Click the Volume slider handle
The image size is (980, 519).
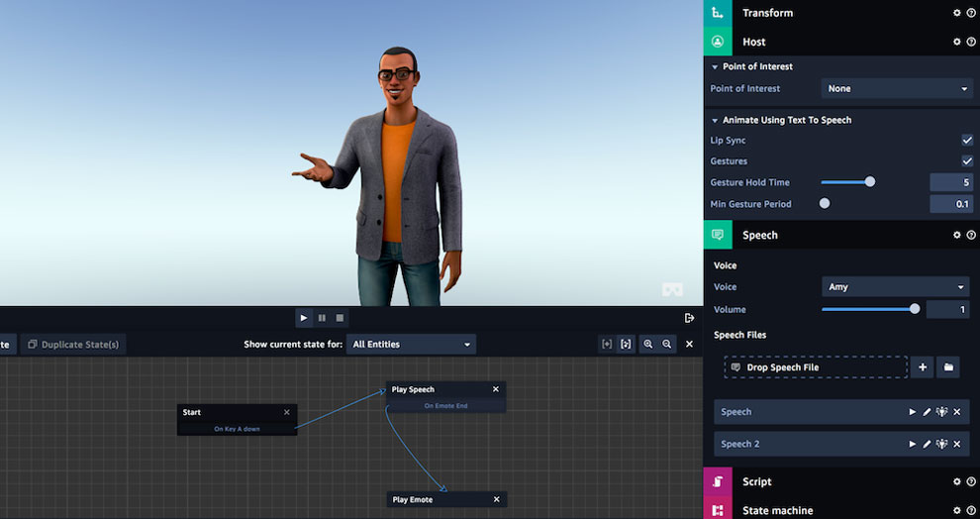915,309
